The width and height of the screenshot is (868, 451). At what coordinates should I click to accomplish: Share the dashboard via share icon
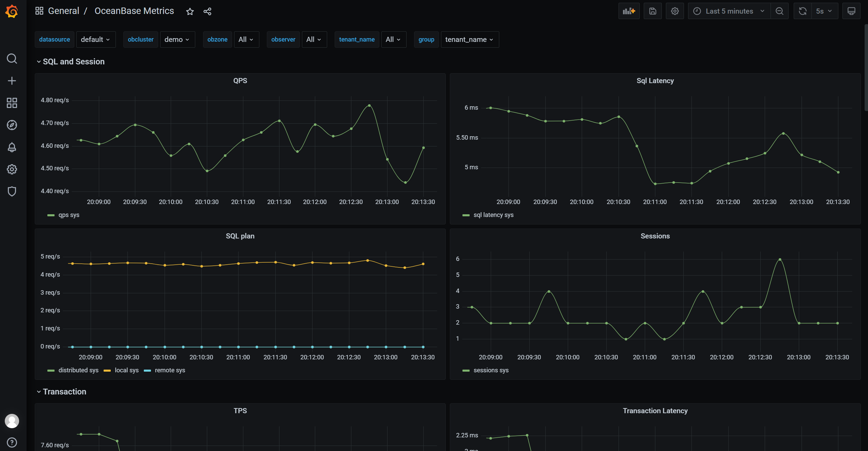207,12
